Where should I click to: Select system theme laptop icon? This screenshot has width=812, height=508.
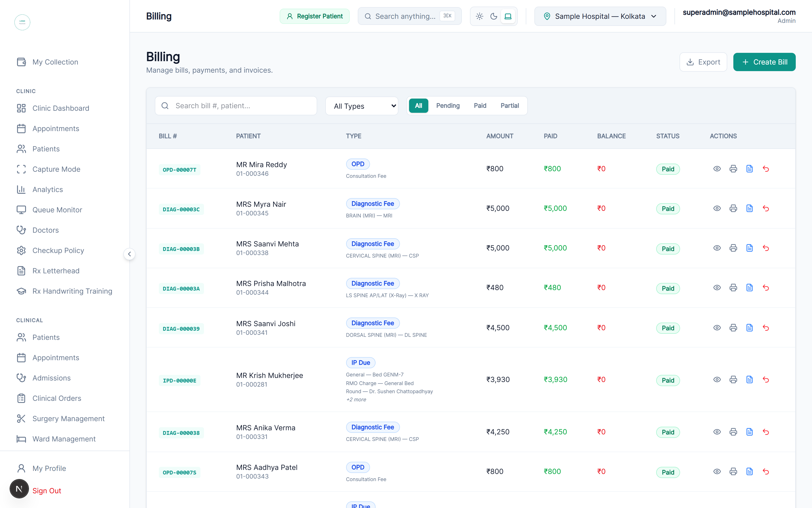tap(508, 16)
